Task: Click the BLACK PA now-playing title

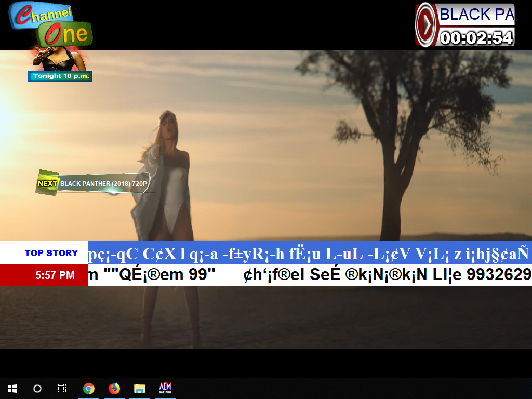Action: (477, 15)
